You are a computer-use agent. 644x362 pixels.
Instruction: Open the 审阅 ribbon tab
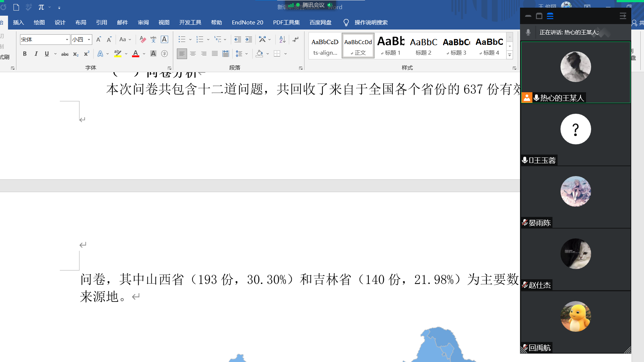click(x=143, y=23)
